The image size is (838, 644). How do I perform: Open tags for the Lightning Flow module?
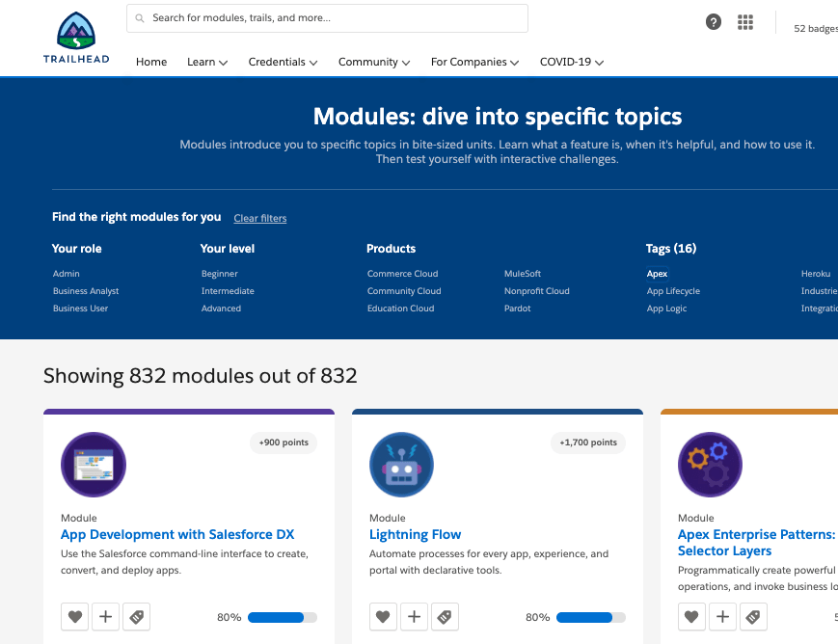coord(445,617)
